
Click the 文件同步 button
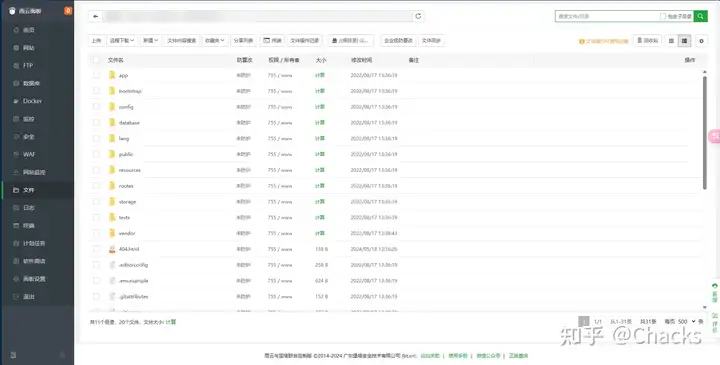(431, 40)
